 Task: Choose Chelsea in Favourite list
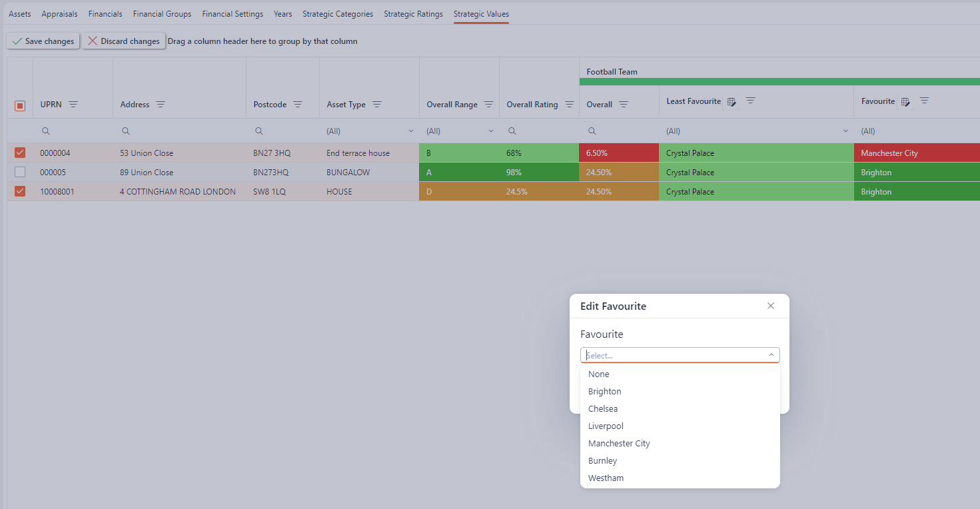tap(680, 409)
